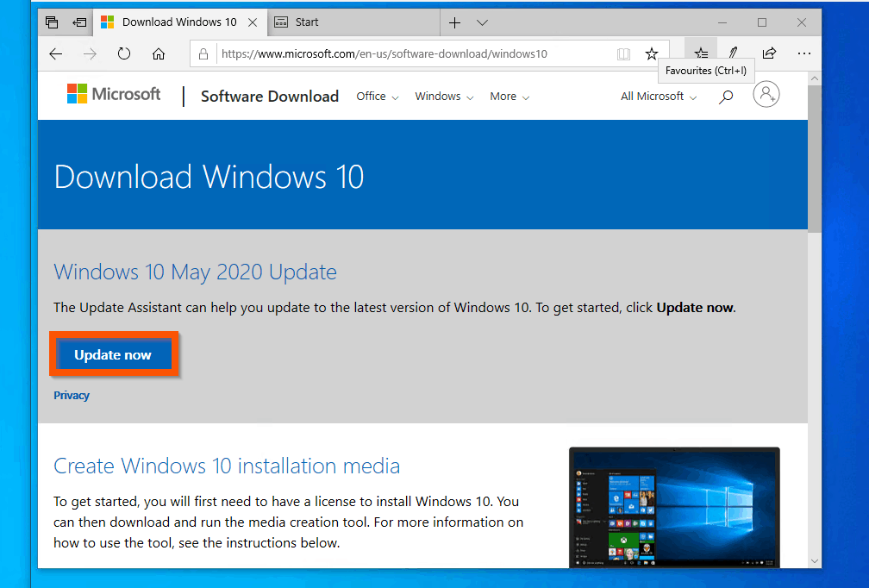Close the Download Windows 10 tab
The height and width of the screenshot is (588, 869).
click(252, 22)
